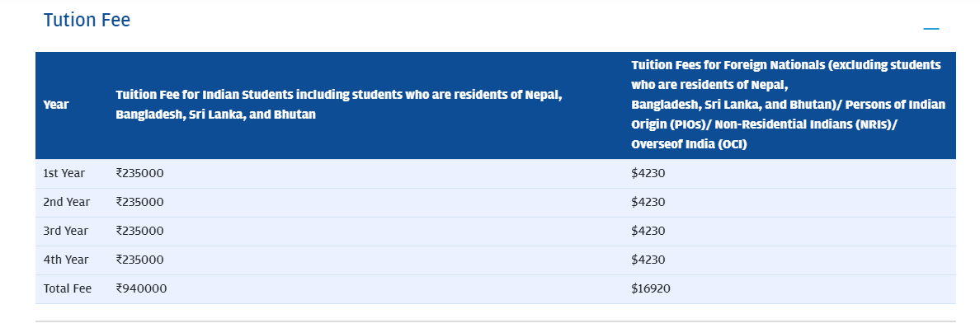Screen dimensions: 980x328
Task: Select the 2nd Year row label
Action: (66, 202)
